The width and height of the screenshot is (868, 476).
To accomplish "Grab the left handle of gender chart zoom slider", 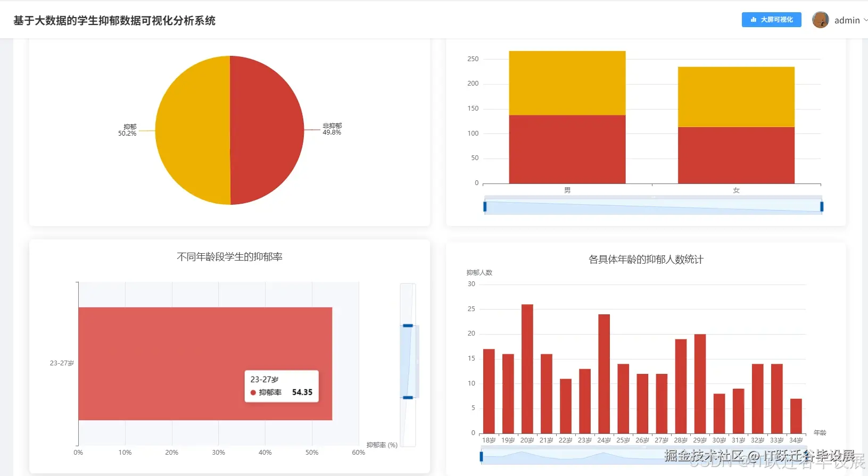I will point(485,206).
